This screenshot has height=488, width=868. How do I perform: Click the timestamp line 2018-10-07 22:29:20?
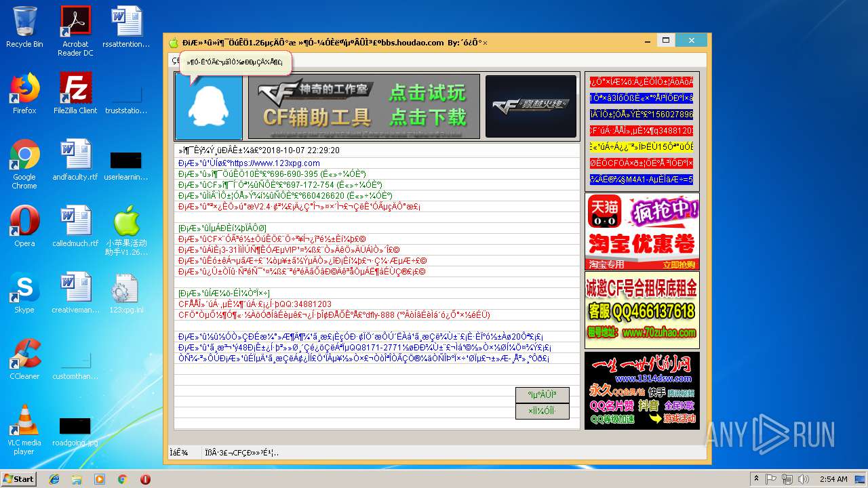coord(258,150)
